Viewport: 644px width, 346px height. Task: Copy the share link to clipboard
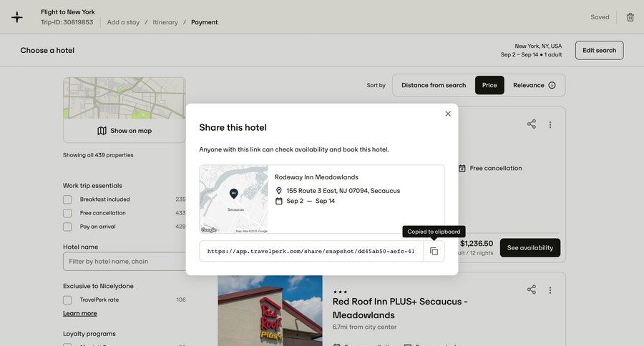pyautogui.click(x=434, y=251)
